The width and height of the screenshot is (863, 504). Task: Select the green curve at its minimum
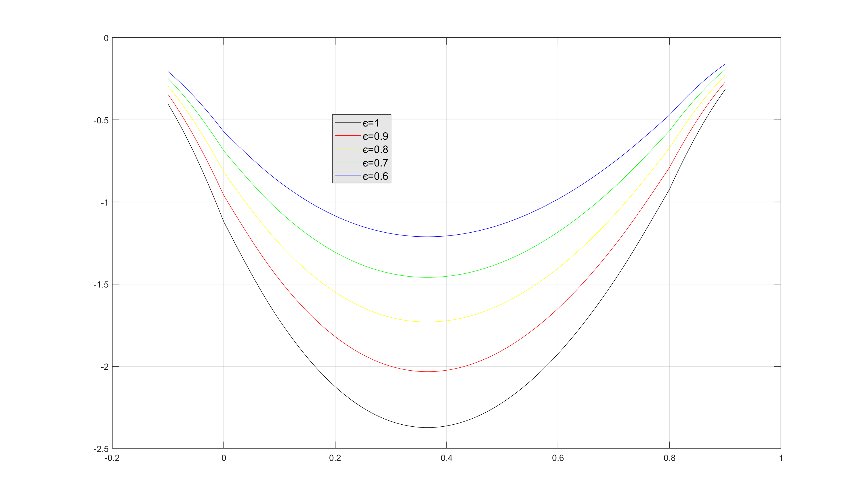click(x=427, y=277)
